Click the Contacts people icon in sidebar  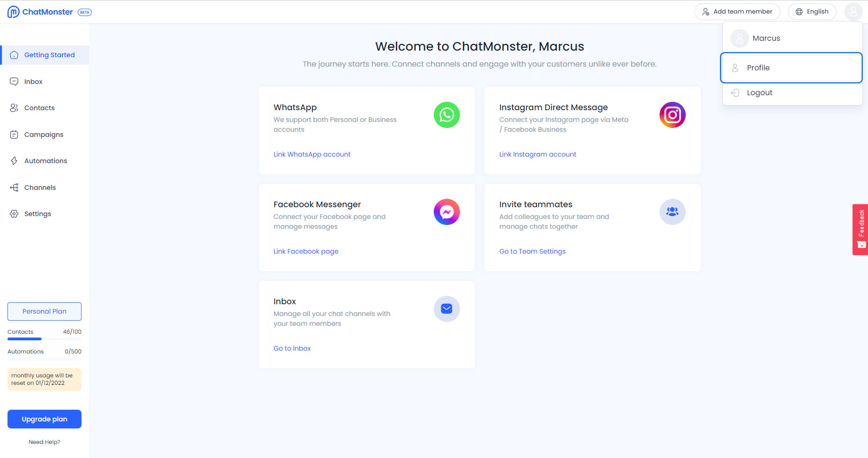(14, 108)
